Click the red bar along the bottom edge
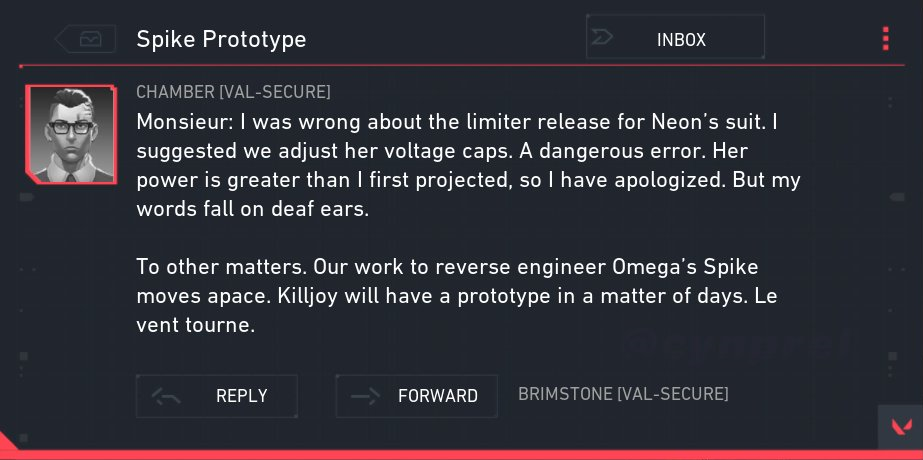 (x=460, y=454)
